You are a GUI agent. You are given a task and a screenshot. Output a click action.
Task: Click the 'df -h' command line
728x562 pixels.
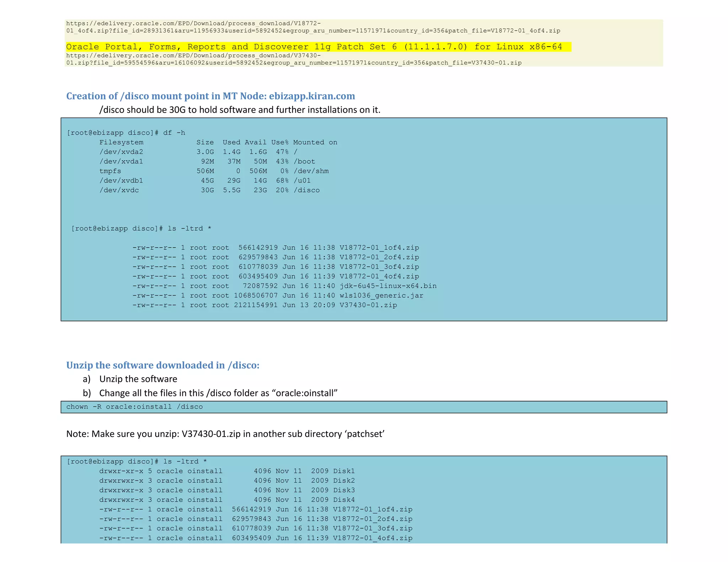coord(126,133)
